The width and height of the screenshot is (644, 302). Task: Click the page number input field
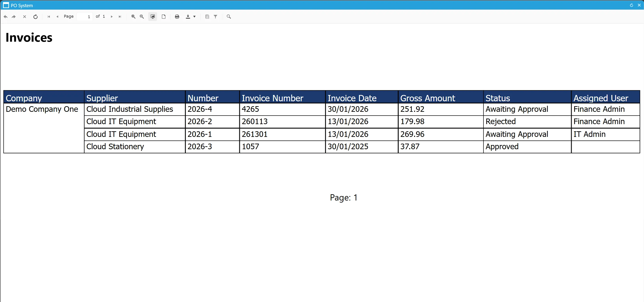point(84,17)
